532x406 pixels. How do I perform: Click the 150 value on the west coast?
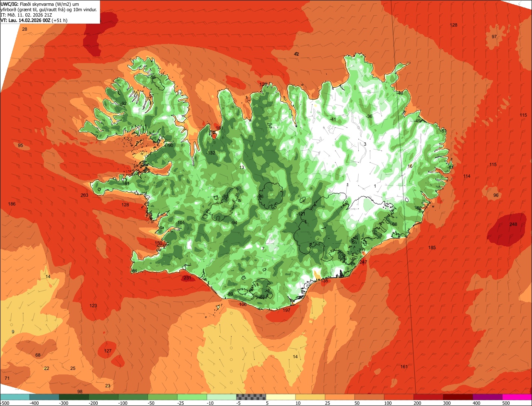click(x=158, y=243)
